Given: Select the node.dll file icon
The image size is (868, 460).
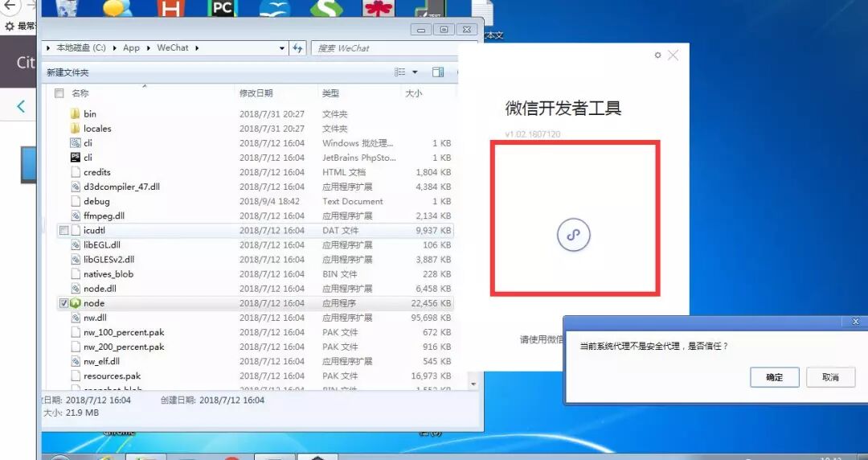Looking at the screenshot, I should (x=76, y=288).
